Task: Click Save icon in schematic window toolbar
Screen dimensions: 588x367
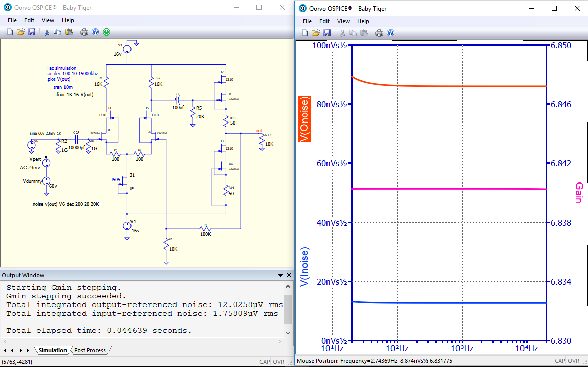Action: pyautogui.click(x=32, y=32)
